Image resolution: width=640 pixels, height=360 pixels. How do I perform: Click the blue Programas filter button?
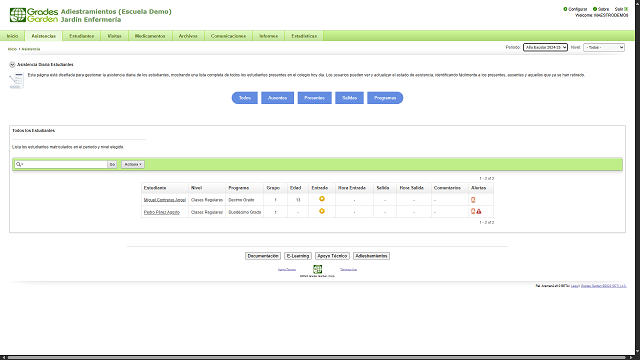[x=385, y=98]
